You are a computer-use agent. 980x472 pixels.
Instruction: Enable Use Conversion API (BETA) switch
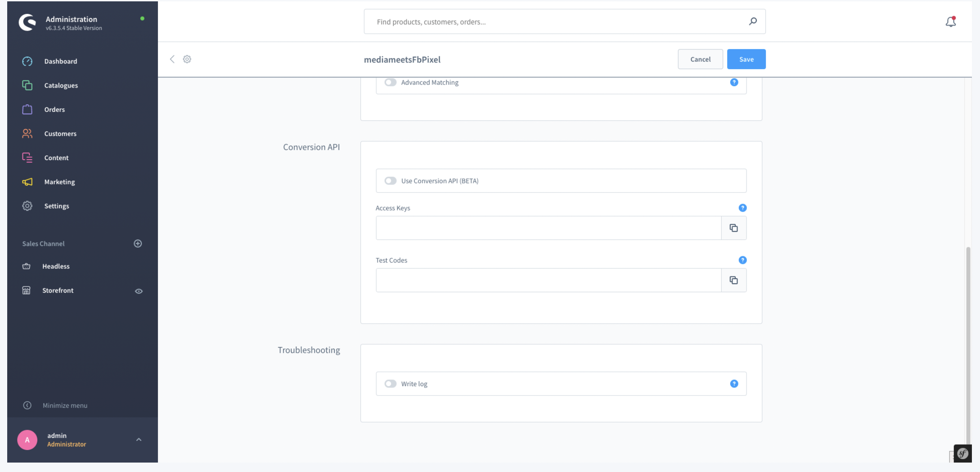390,181
